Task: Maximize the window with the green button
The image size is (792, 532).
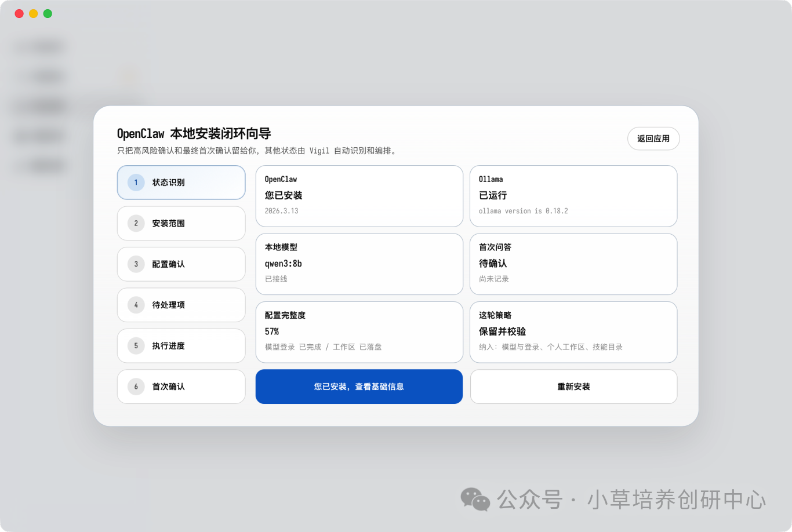Action: 48,13
